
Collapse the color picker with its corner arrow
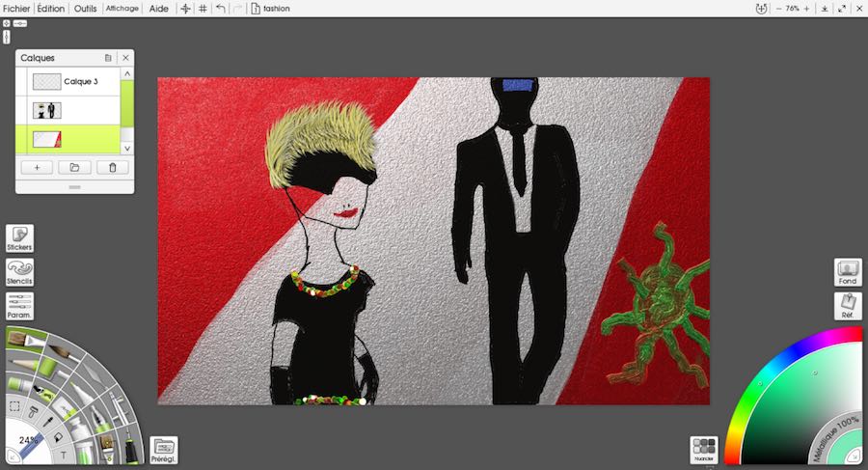point(854,457)
